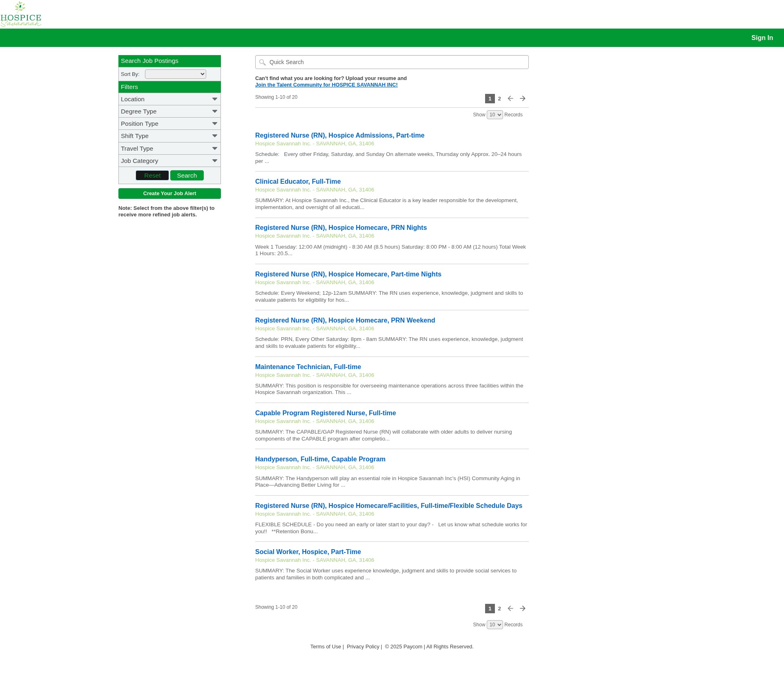Click the magnifier icon in Quick Search
Screen dimensions: 784x699
point(263,62)
